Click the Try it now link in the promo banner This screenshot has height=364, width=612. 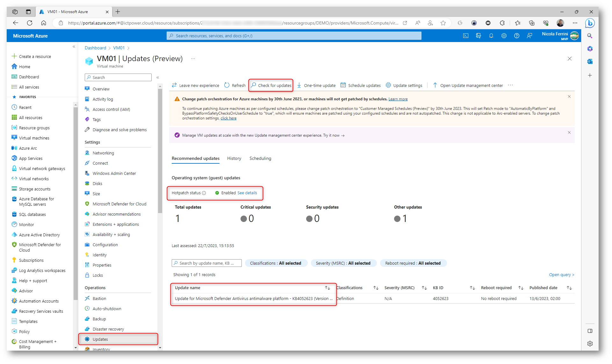point(334,136)
